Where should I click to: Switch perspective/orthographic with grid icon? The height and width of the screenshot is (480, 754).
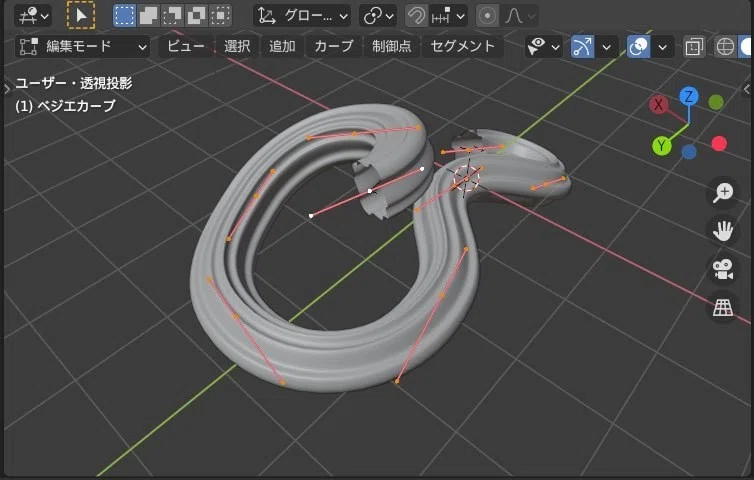point(723,308)
